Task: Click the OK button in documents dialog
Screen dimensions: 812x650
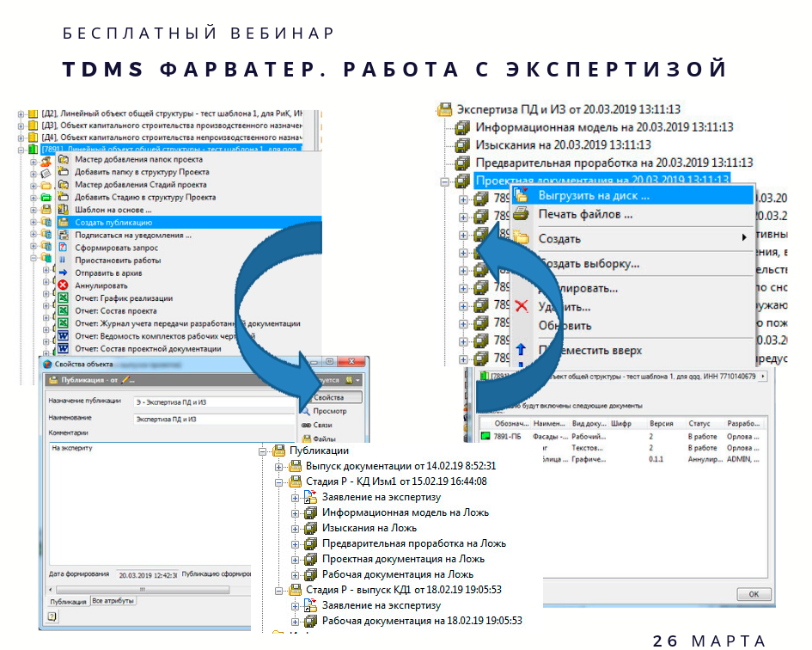Action: point(754,594)
